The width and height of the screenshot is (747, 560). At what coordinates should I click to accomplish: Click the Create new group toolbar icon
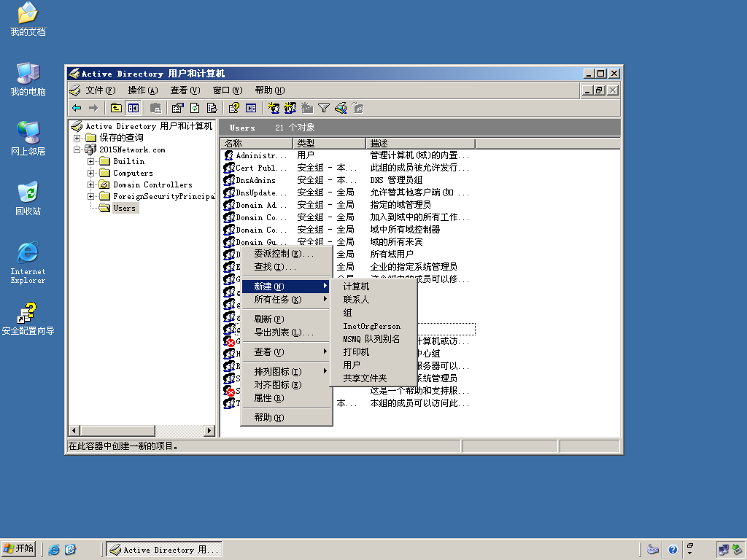[x=290, y=108]
